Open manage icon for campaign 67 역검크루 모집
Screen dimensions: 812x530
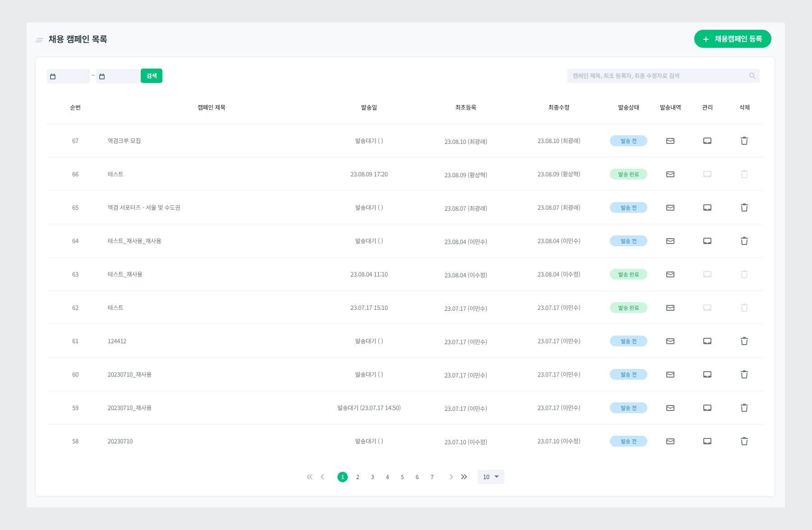pos(707,141)
